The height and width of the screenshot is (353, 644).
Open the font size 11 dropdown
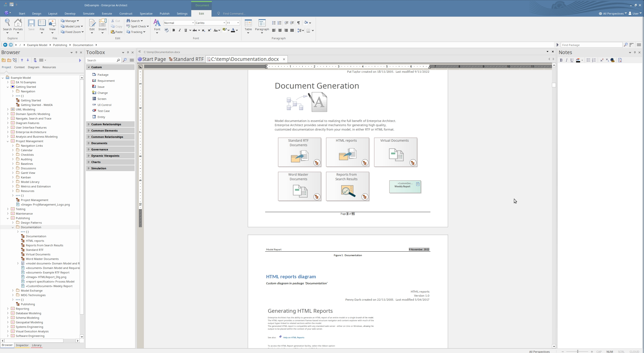tap(238, 23)
